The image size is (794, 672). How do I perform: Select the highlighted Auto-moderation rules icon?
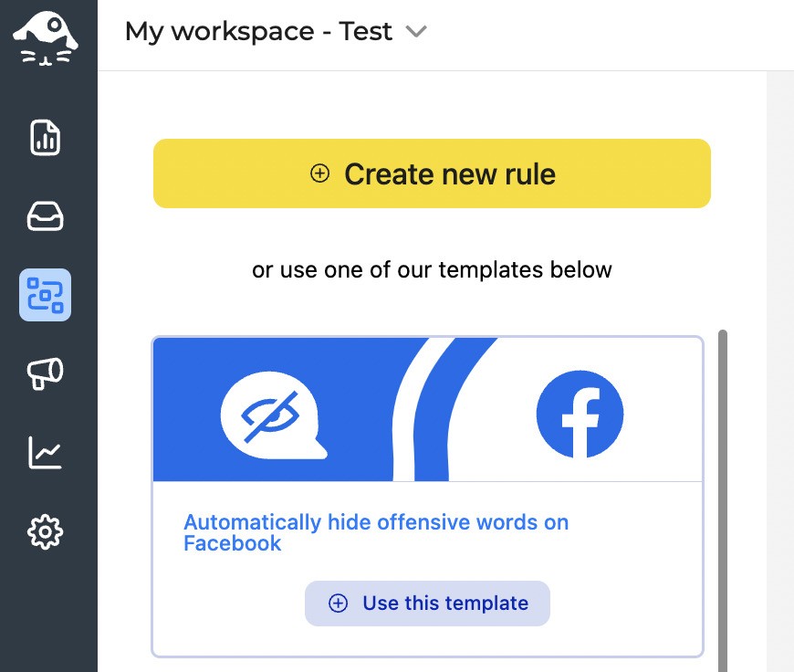(x=45, y=294)
